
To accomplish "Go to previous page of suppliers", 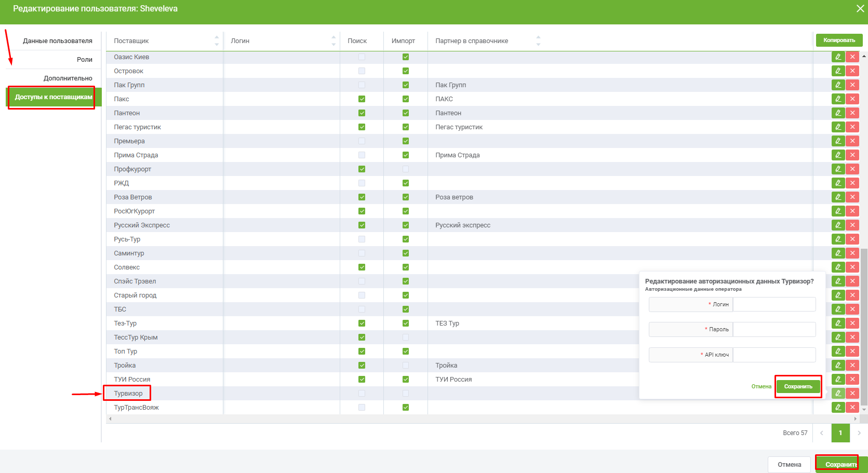I will 822,433.
